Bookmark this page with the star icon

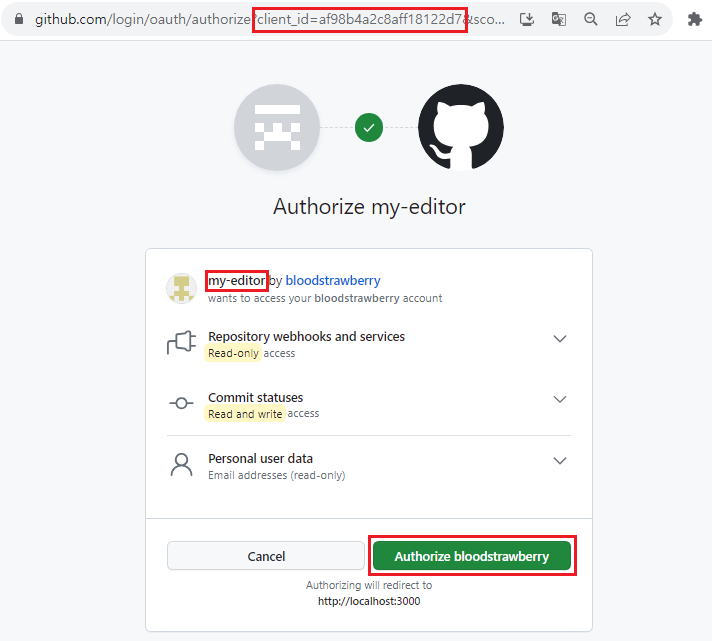pos(655,19)
